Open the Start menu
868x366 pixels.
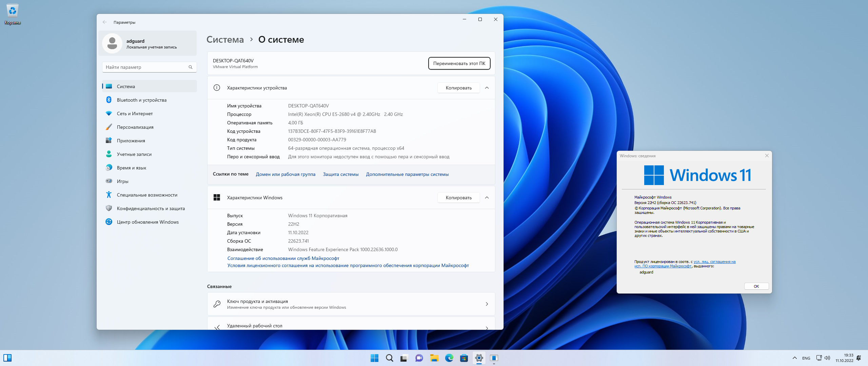(x=375, y=358)
